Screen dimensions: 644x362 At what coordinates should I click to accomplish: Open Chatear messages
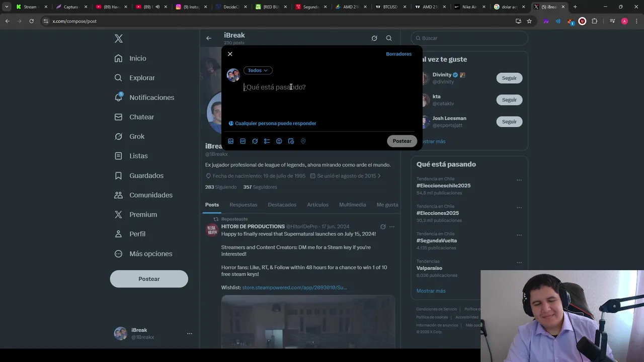(134, 117)
